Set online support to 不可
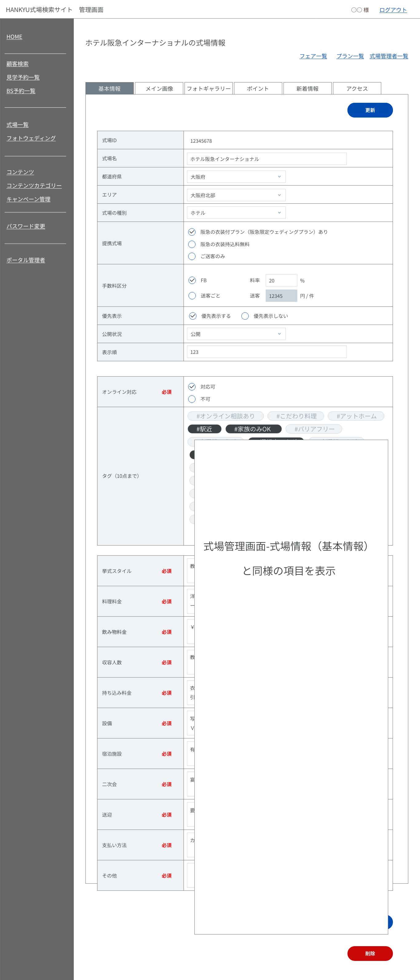 tap(192, 399)
